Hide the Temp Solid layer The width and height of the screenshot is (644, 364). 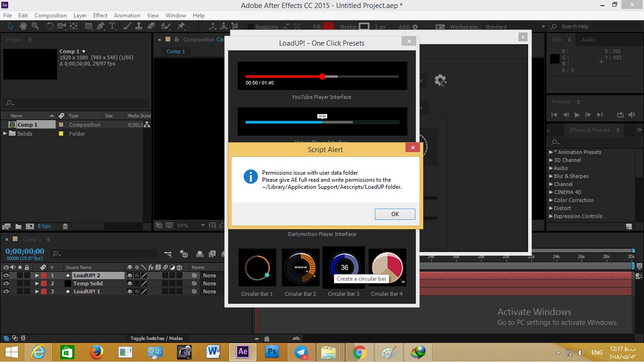coord(6,283)
